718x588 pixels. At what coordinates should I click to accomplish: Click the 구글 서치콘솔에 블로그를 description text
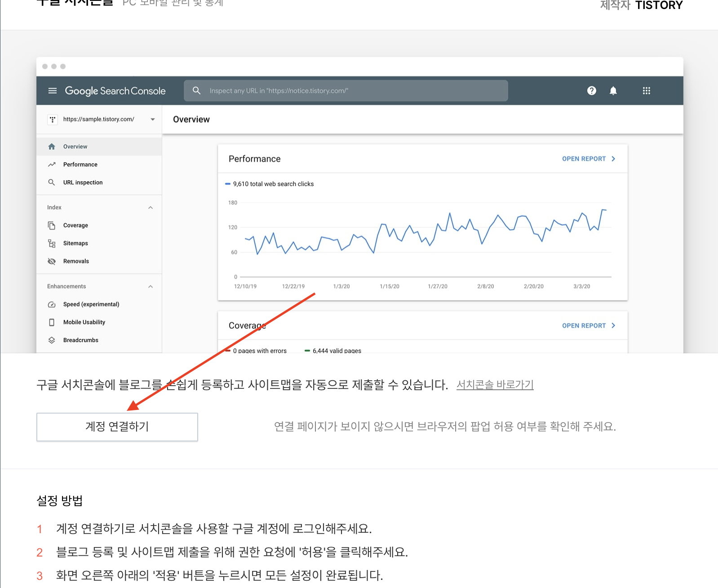click(x=242, y=385)
